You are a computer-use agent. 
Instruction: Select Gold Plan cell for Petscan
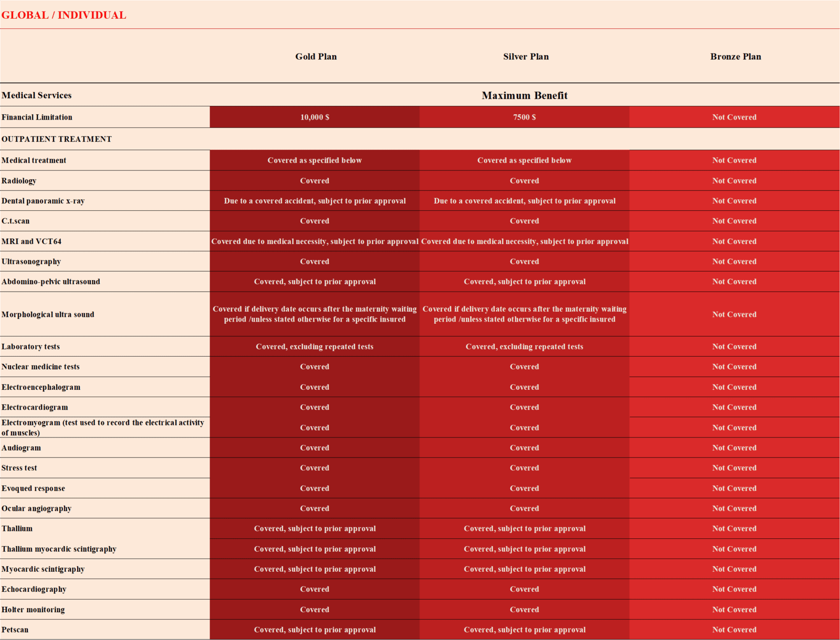pos(314,630)
